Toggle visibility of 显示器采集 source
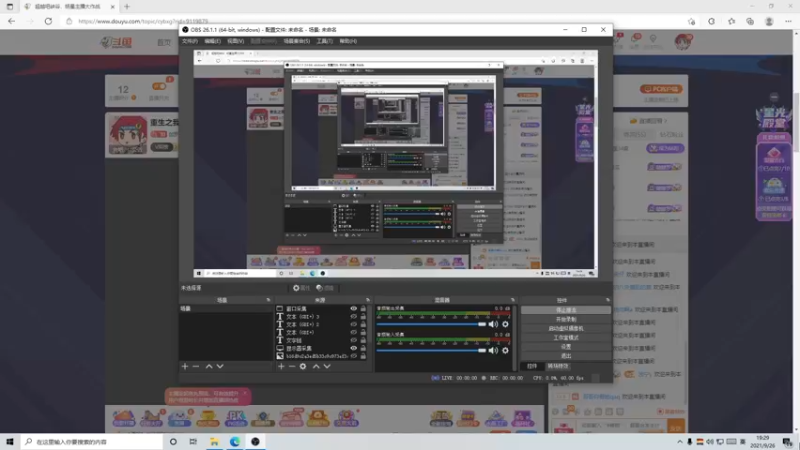Viewport: 800px width, 450px height. (353, 348)
